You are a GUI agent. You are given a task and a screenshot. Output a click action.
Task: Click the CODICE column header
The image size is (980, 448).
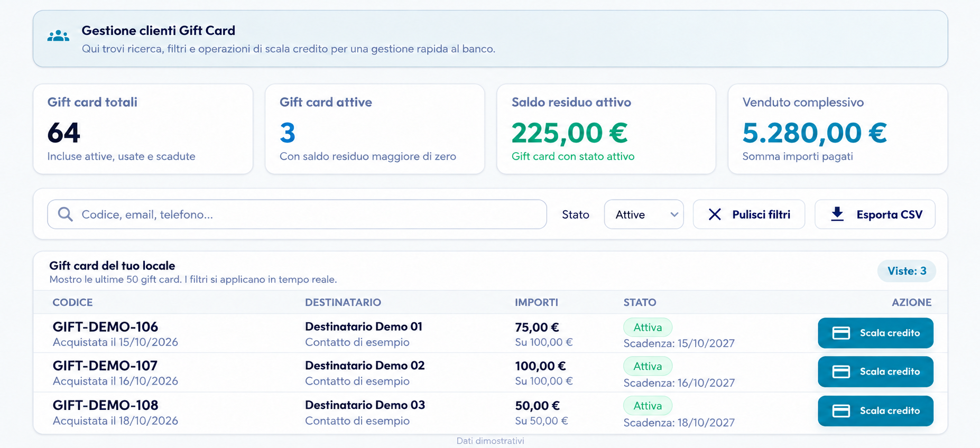click(x=72, y=302)
